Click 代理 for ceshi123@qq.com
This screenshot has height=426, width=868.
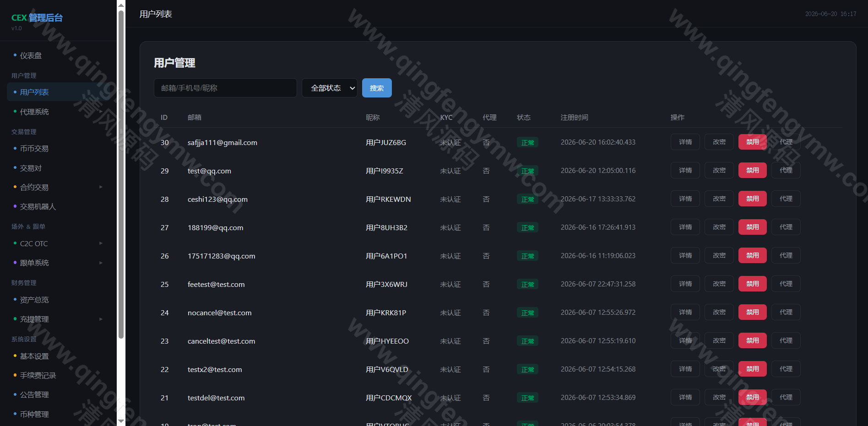click(x=786, y=199)
